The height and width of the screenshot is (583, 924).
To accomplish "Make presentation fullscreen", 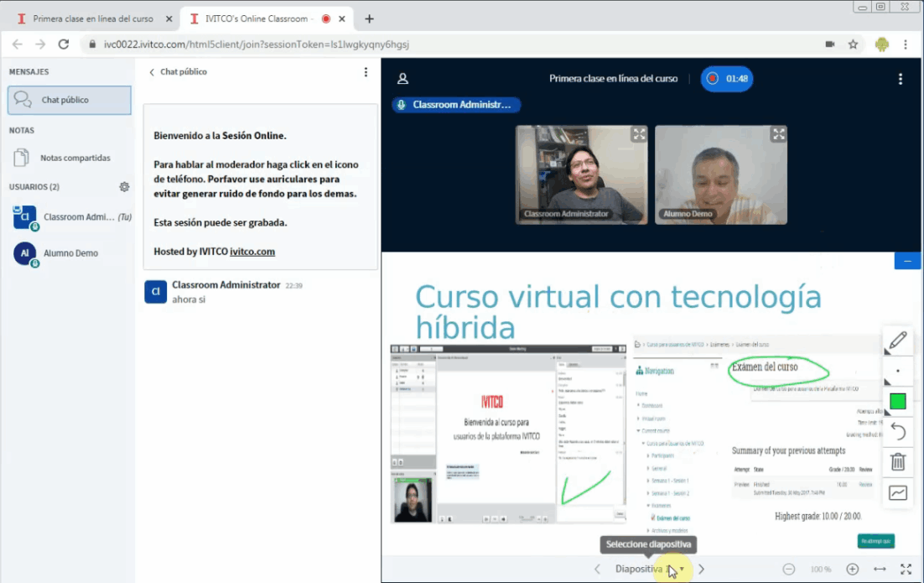I will tap(906, 569).
